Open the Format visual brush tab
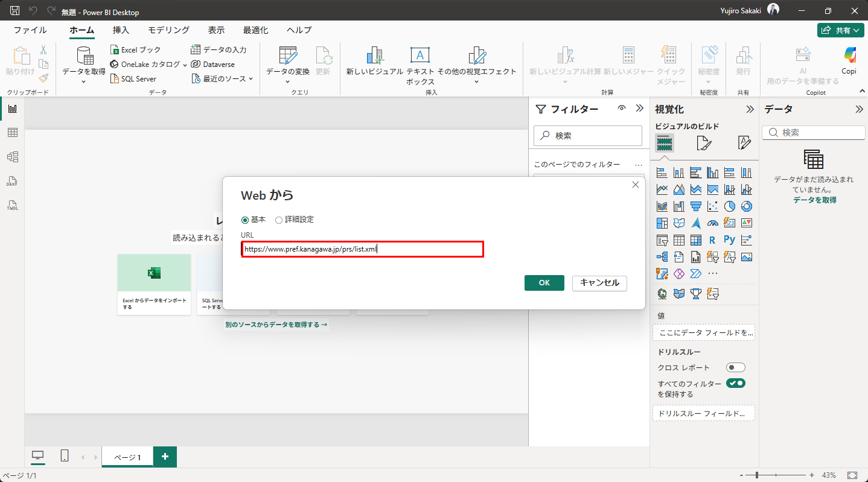The width and height of the screenshot is (868, 482). pyautogui.click(x=704, y=144)
